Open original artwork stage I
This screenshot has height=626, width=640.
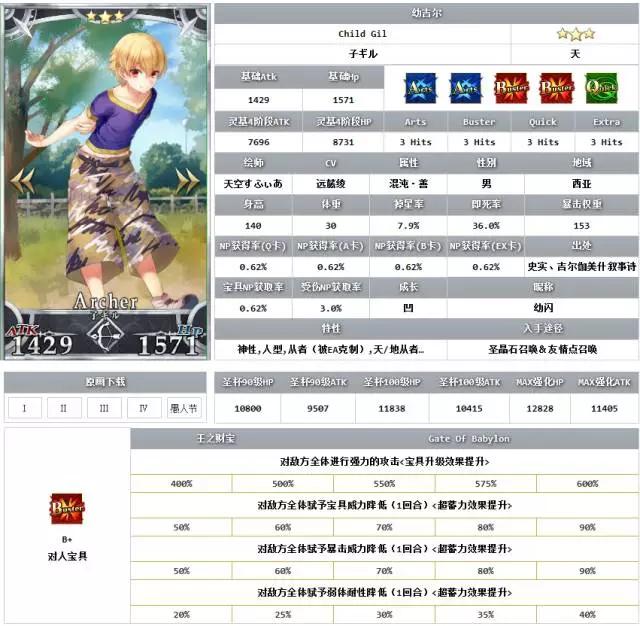coord(24,408)
